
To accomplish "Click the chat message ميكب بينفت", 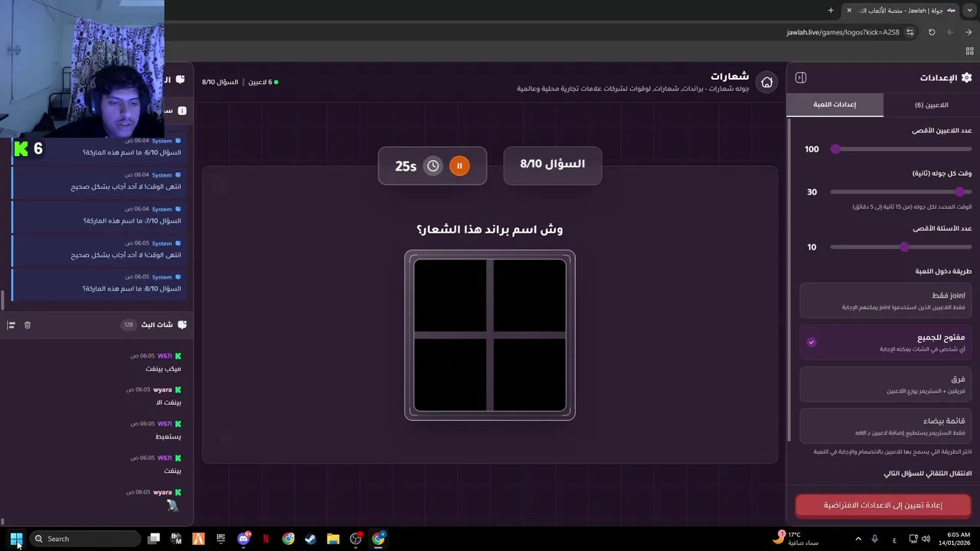I will [x=164, y=369].
